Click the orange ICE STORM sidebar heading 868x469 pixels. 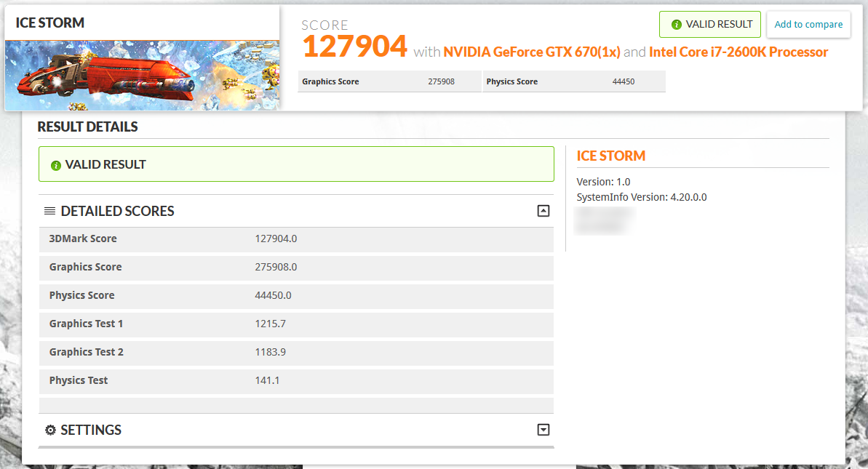point(610,156)
